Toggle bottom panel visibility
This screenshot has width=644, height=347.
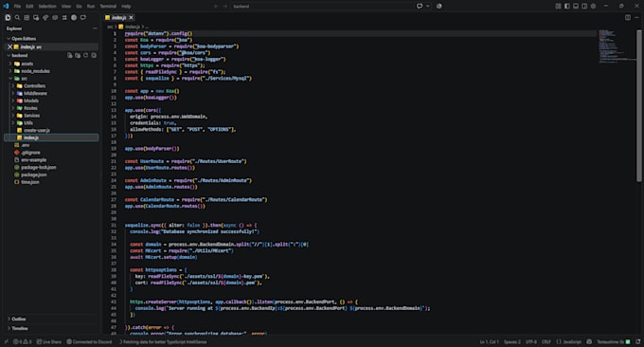(576, 7)
